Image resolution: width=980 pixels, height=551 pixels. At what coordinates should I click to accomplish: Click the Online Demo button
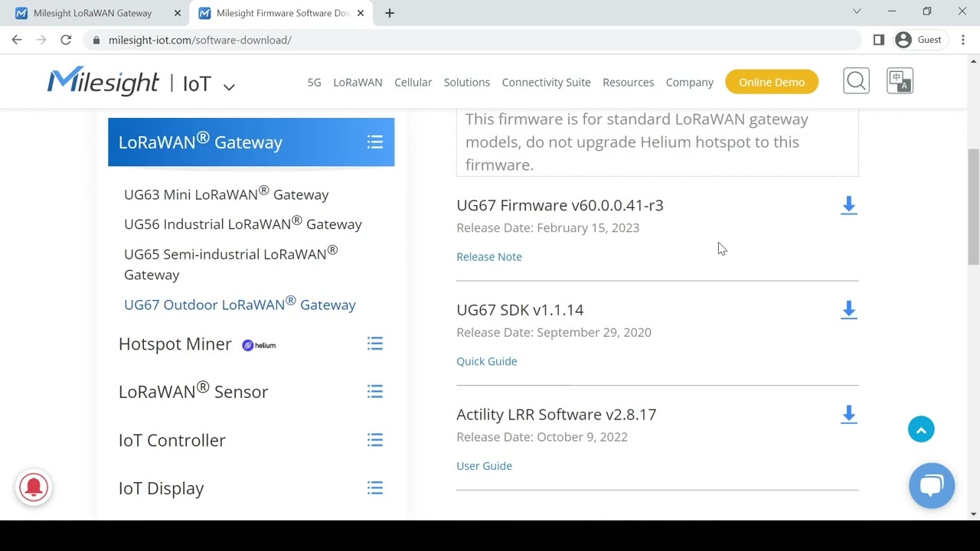tap(772, 82)
